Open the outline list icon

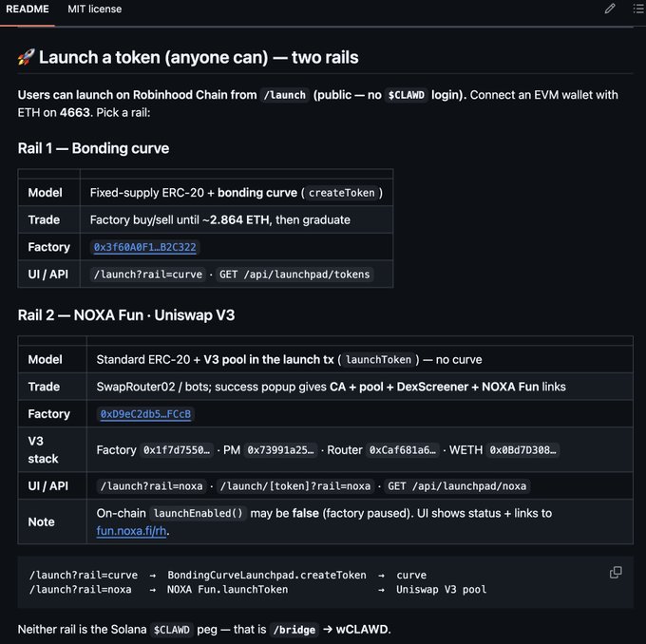pos(639,9)
